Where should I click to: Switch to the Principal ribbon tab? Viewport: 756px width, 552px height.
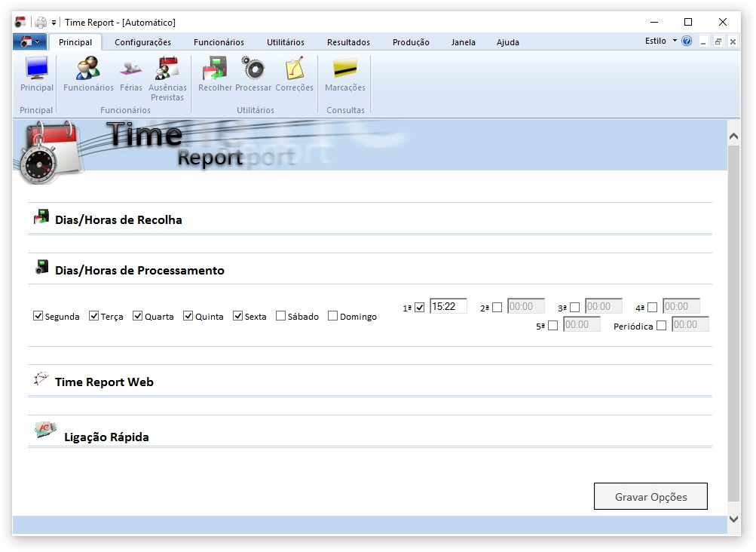pyautogui.click(x=75, y=42)
